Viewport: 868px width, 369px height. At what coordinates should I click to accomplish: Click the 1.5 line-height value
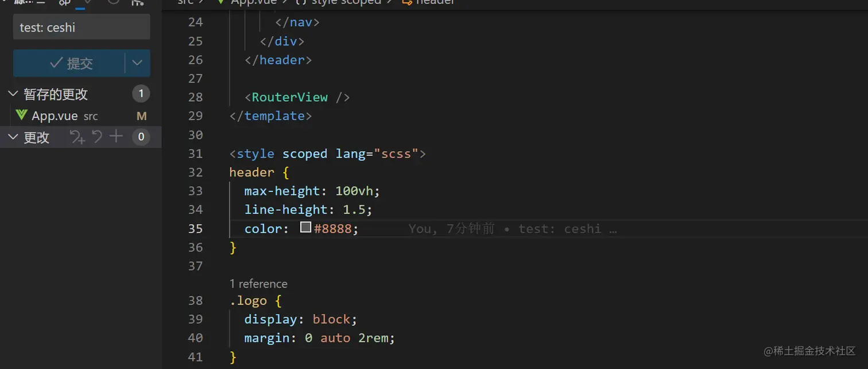[x=354, y=210]
